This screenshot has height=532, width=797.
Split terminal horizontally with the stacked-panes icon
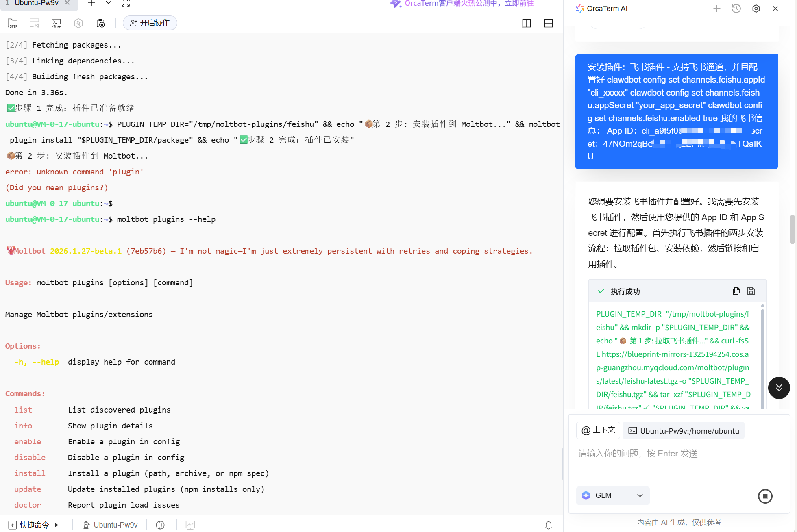[x=549, y=23]
